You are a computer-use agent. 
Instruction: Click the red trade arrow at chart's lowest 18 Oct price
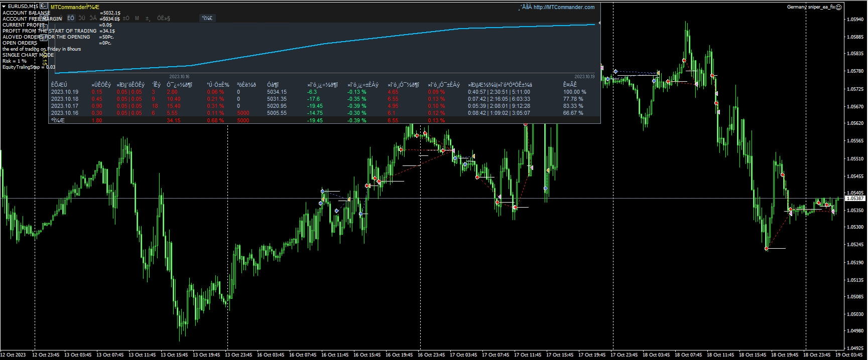767,249
